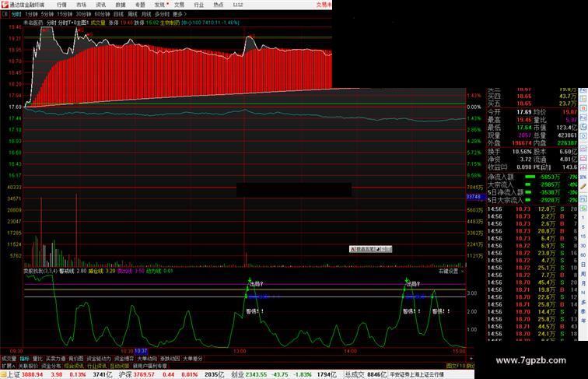Screen dimensions: 588x379
Task: Open the 热点 menu
Action: click(219, 5)
